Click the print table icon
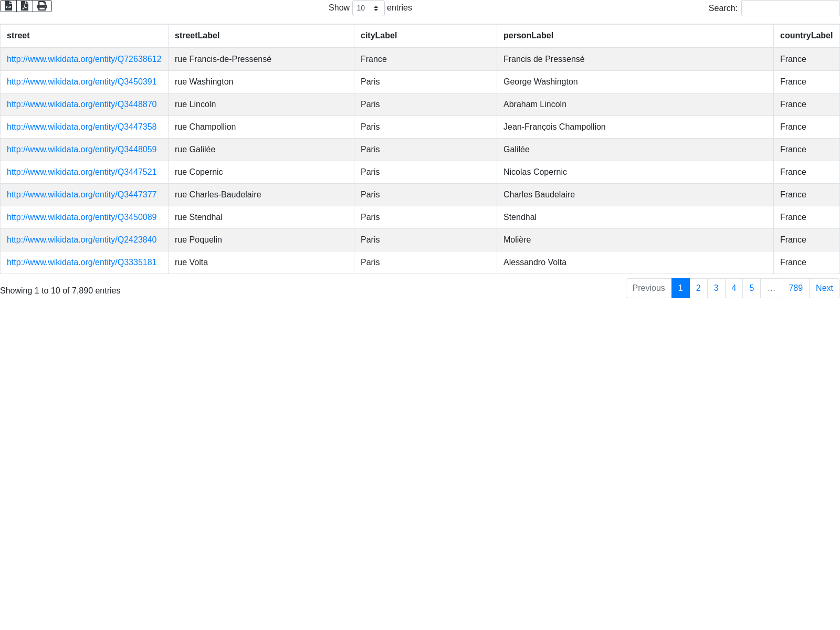This screenshot has width=840, height=630. [x=42, y=6]
